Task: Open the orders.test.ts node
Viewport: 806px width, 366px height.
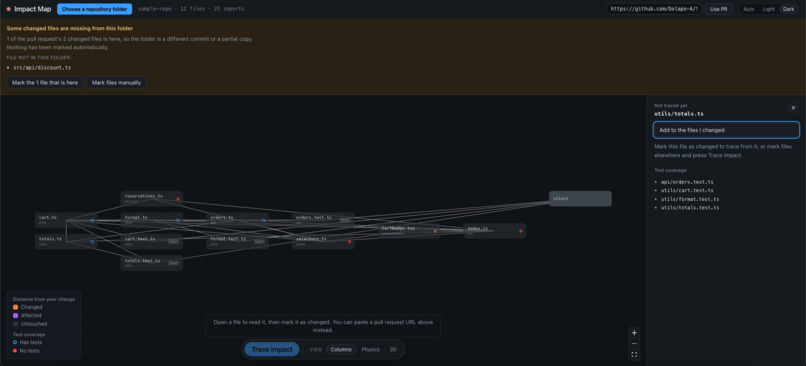Action: [323, 220]
